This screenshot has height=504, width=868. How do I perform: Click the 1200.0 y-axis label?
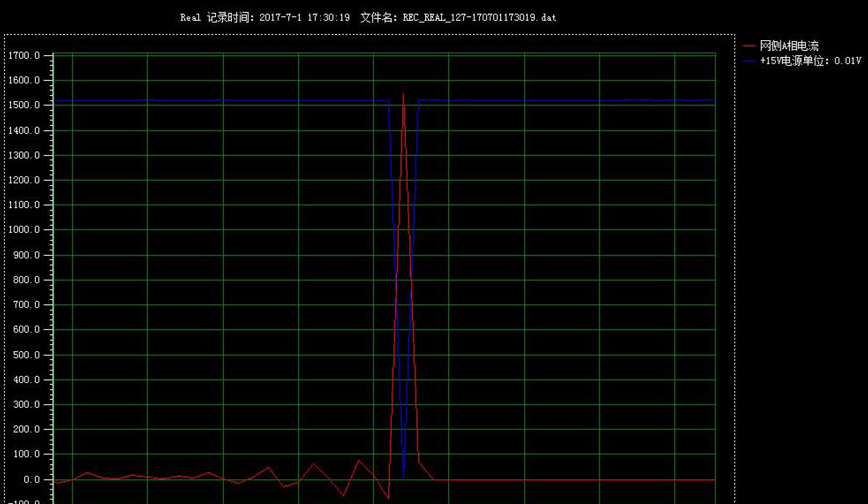(24, 180)
